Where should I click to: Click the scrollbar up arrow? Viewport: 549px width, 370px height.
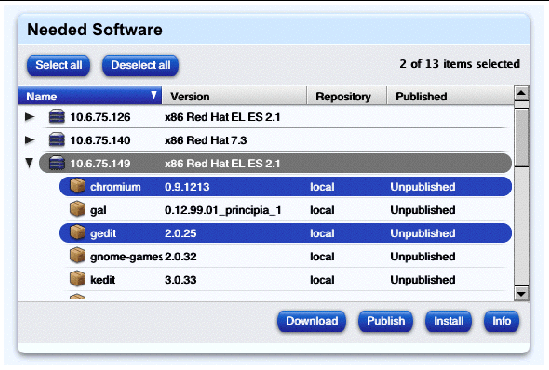521,93
